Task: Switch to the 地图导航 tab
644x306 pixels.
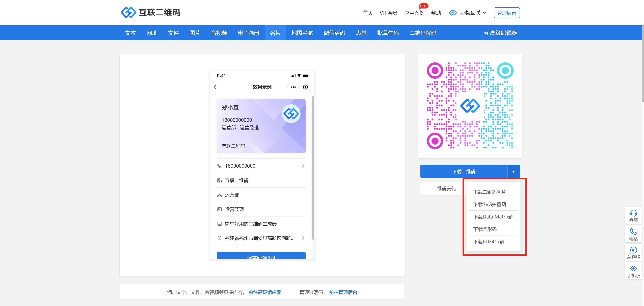Action: point(302,33)
